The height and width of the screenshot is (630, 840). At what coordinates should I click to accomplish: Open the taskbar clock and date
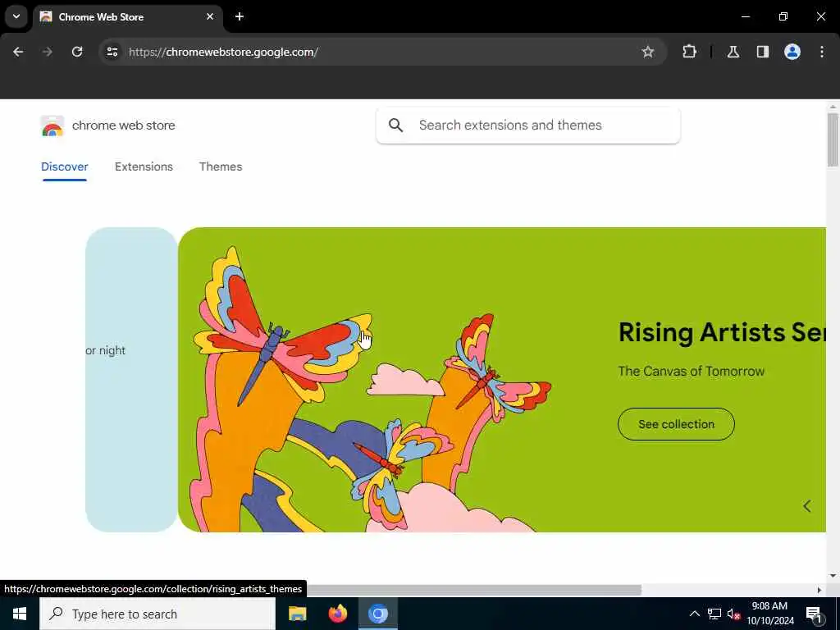coord(770,614)
